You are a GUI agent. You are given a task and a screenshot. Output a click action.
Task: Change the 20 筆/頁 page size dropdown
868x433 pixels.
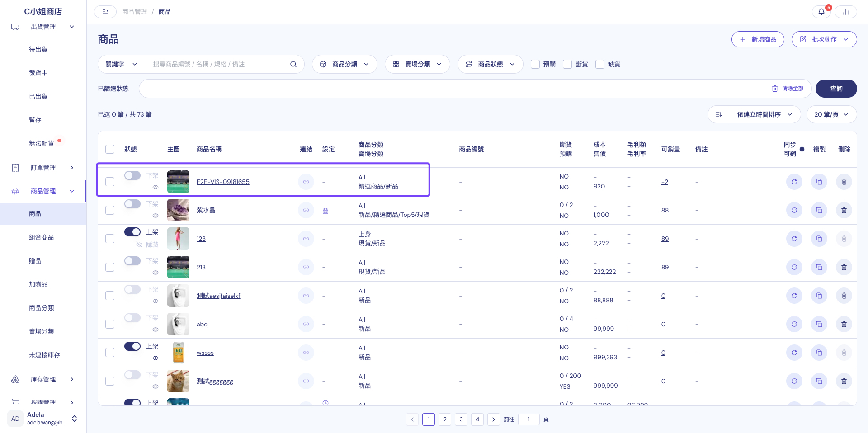(831, 114)
